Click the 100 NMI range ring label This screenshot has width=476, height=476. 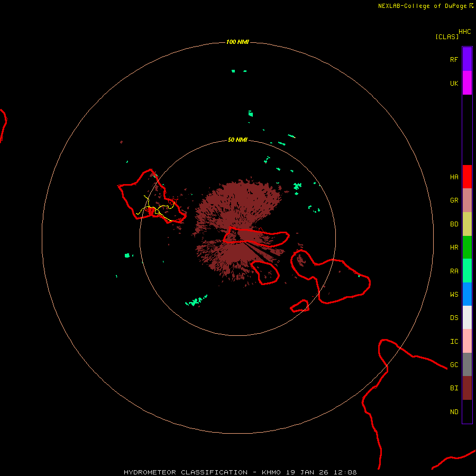pos(237,42)
